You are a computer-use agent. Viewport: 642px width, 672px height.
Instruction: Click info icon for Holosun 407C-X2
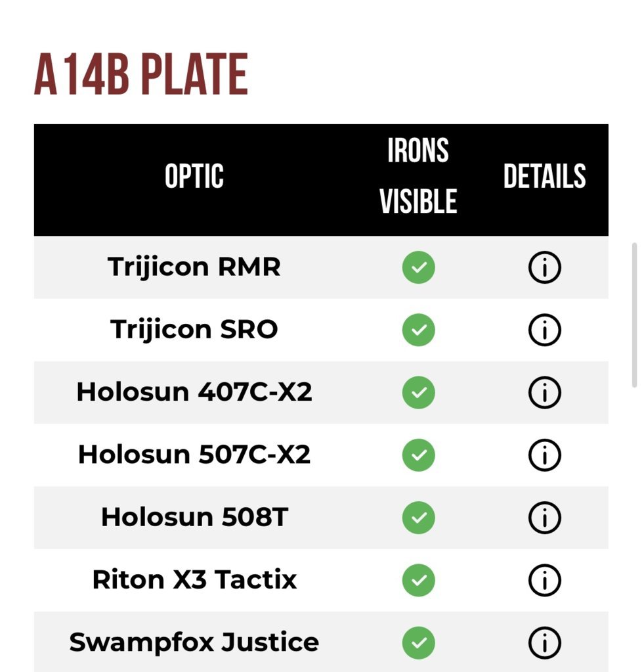point(544,393)
